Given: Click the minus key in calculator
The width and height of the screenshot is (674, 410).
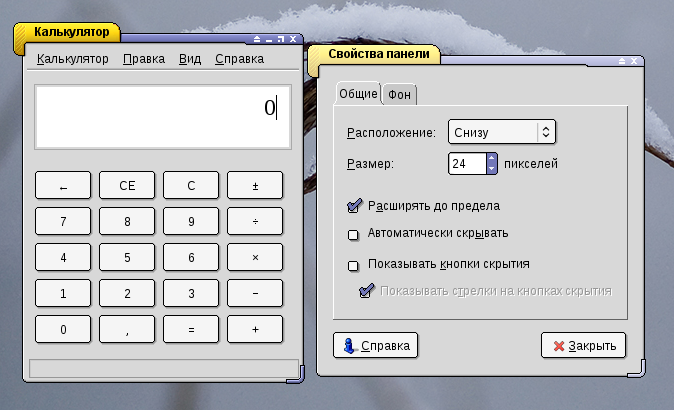Looking at the screenshot, I should [255, 294].
